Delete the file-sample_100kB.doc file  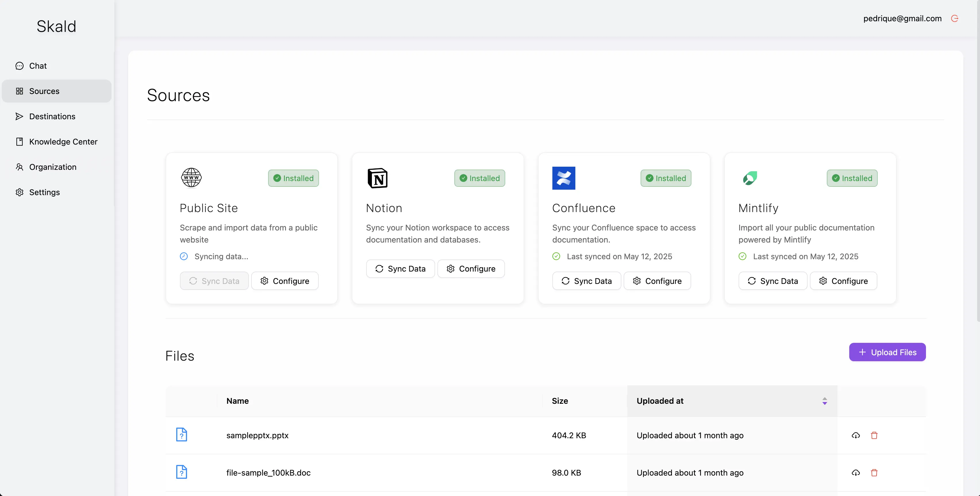(874, 472)
